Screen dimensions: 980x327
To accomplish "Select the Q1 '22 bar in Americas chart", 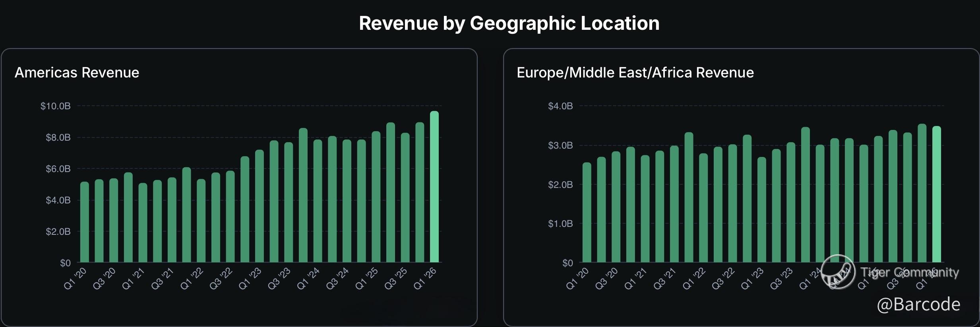I will (201, 221).
